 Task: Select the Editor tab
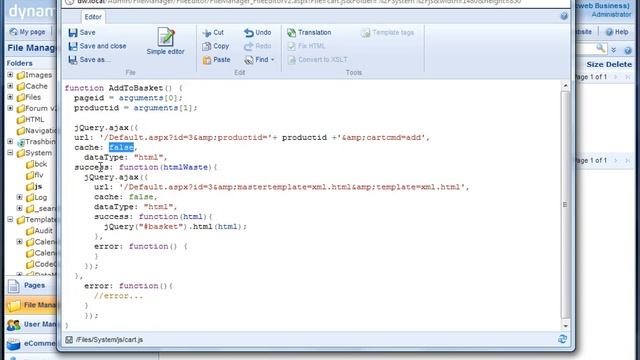pyautogui.click(x=93, y=17)
